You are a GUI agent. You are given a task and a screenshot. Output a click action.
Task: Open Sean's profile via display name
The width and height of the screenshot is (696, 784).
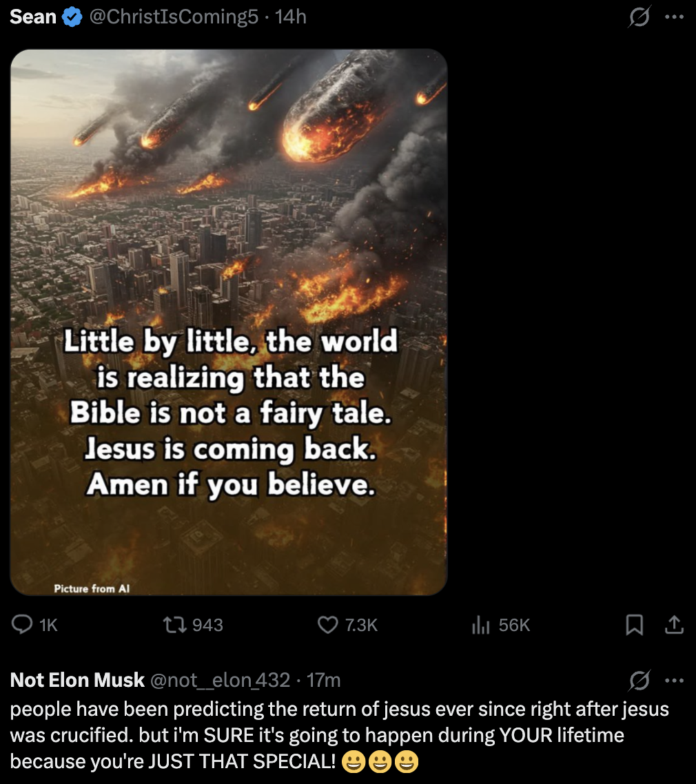[x=33, y=17]
